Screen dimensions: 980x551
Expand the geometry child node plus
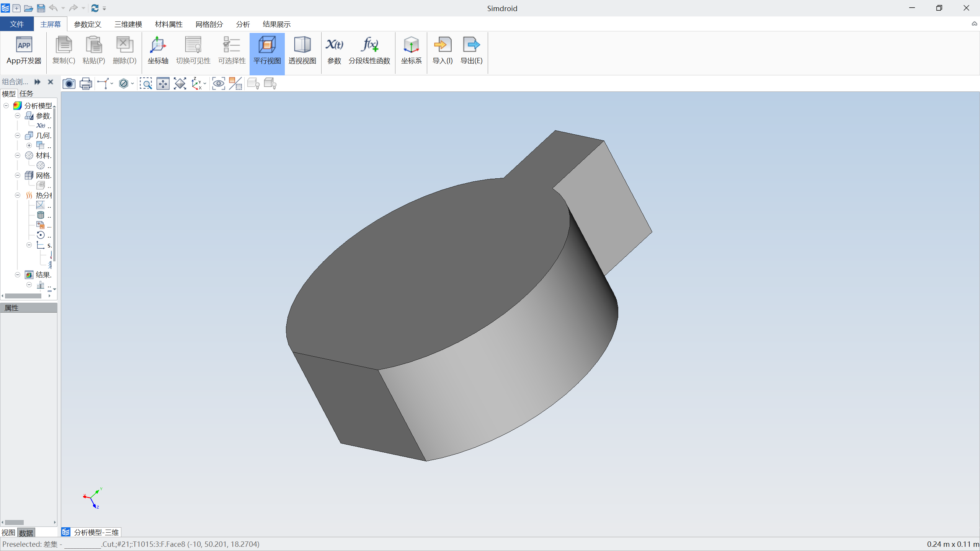pos(29,145)
